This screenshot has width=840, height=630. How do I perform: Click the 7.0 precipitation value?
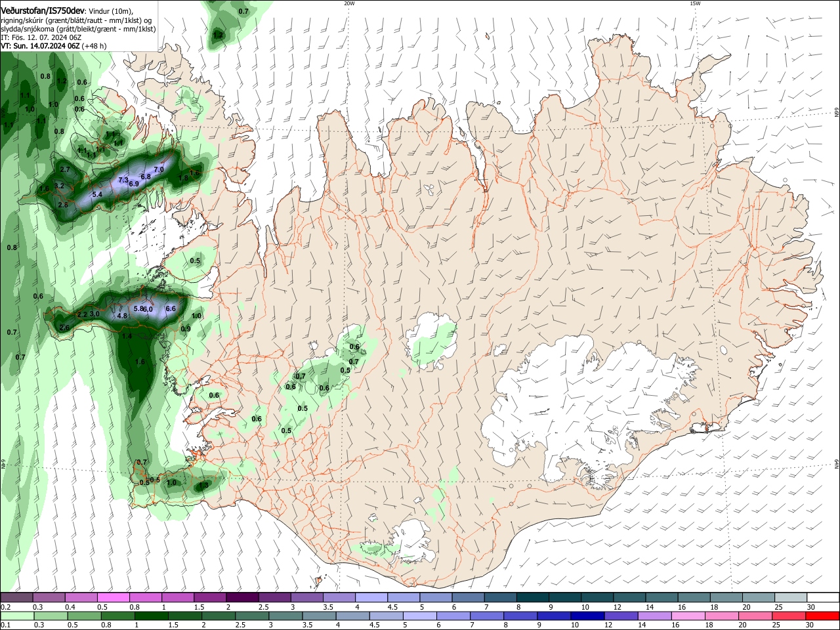click(159, 170)
